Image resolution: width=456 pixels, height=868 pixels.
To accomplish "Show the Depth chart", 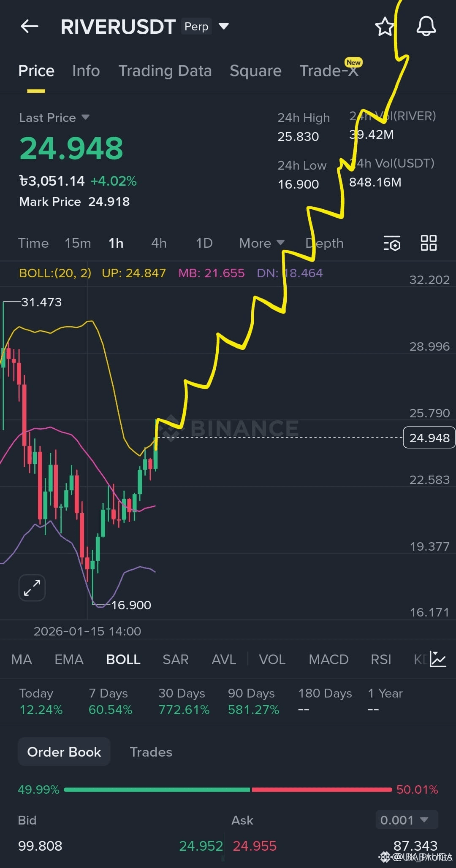I will click(324, 243).
